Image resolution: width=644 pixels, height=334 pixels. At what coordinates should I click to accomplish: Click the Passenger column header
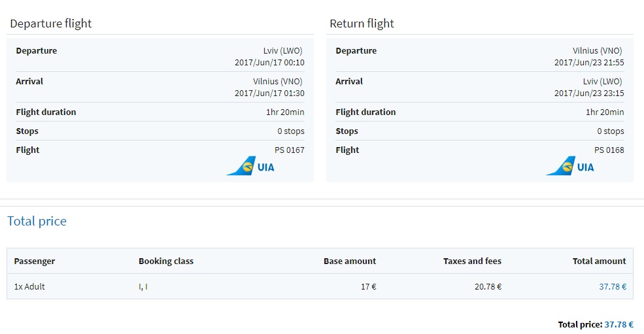tap(35, 261)
